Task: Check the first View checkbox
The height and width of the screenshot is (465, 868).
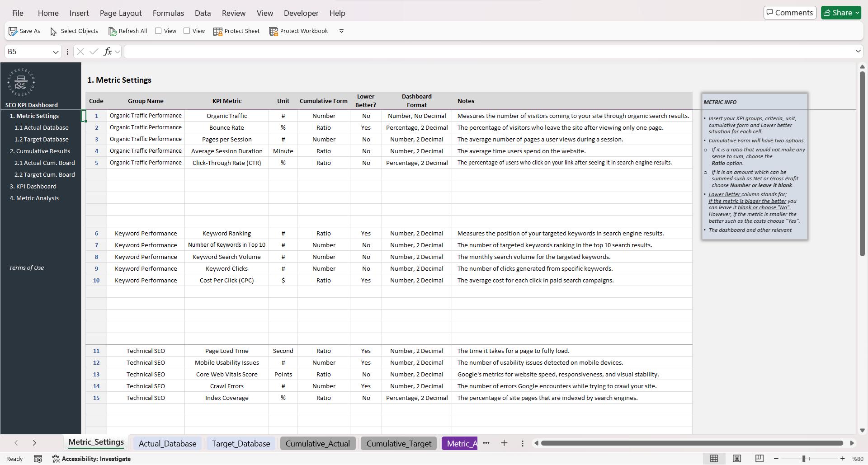Action: [159, 31]
